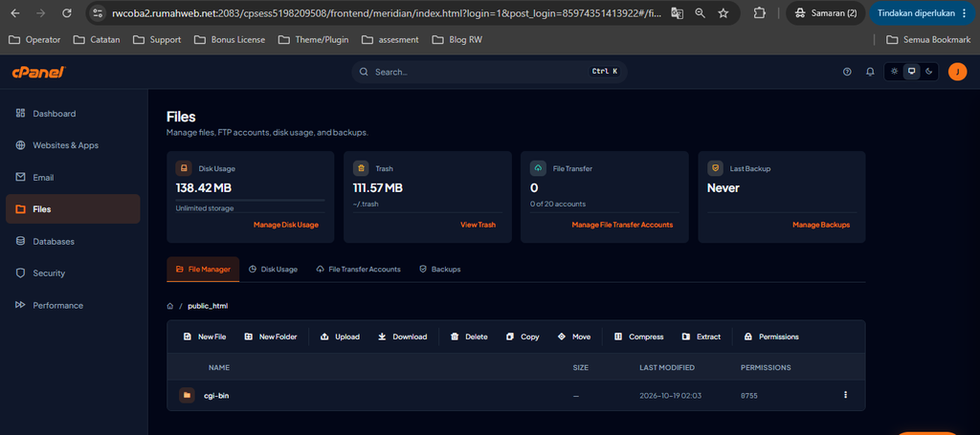Click the View Trash link

(478, 225)
